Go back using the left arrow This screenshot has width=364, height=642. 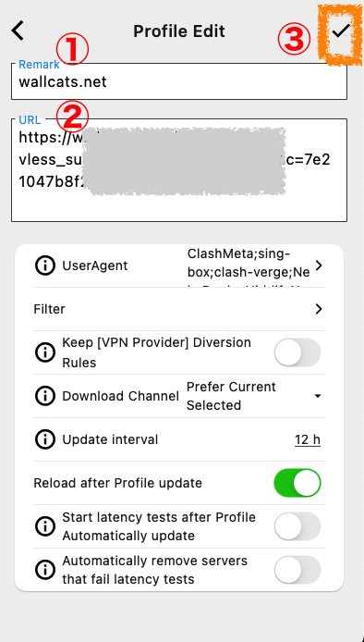[18, 31]
